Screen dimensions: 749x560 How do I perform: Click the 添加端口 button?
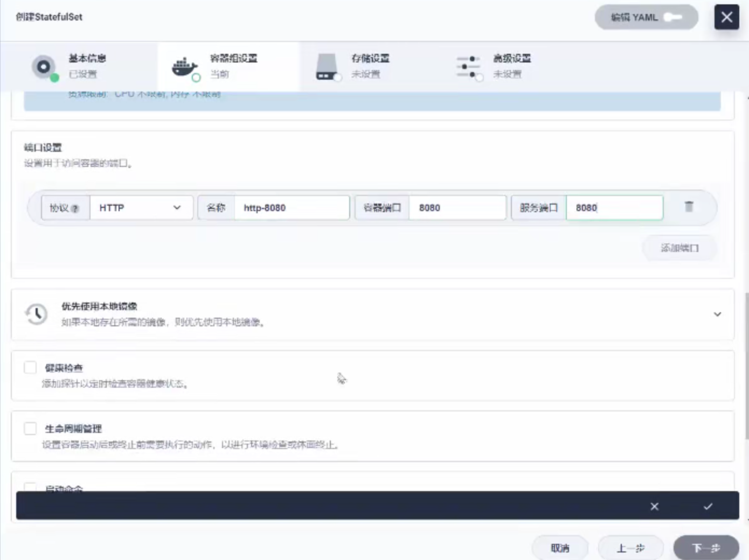tap(679, 248)
